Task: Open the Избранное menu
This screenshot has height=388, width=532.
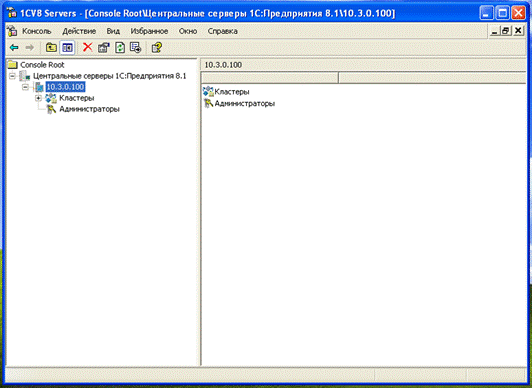Action: click(x=149, y=31)
